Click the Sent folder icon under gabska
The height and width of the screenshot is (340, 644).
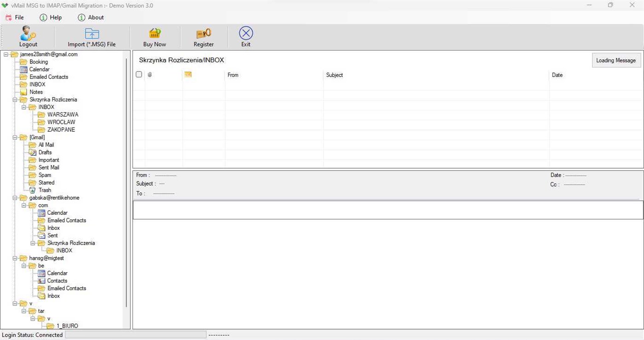click(x=41, y=235)
